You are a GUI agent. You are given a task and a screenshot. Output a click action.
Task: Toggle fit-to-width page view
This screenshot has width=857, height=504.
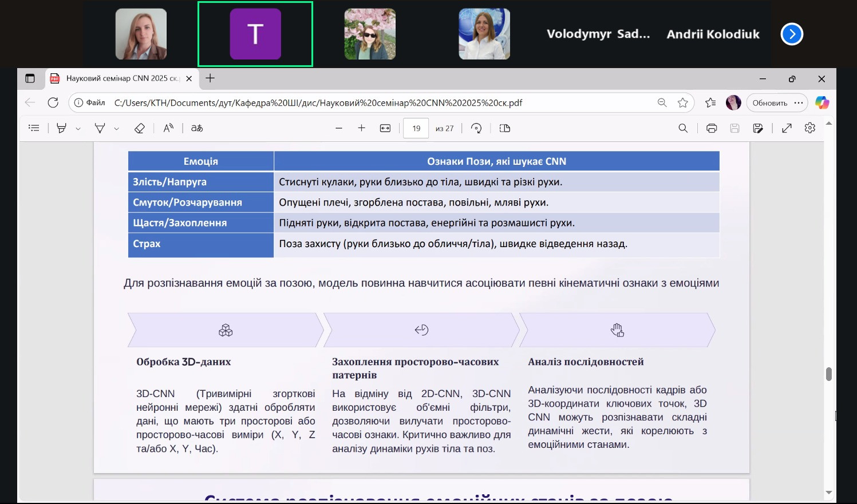[385, 128]
